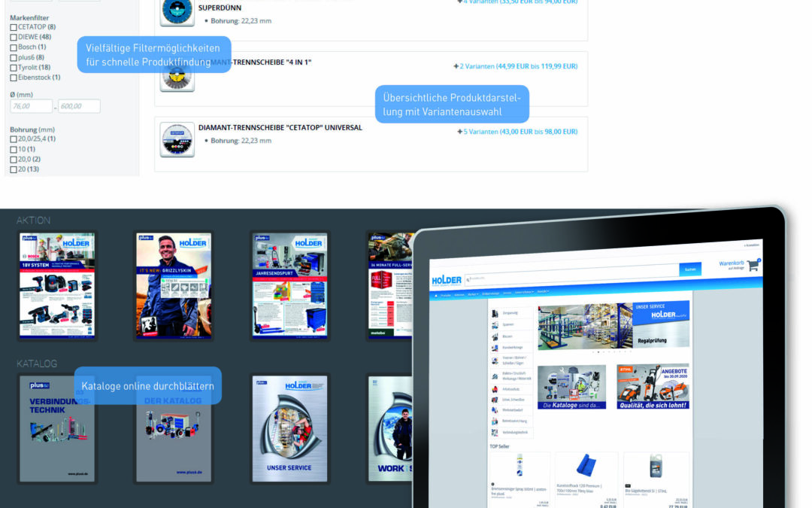Tick the CETATOP (8) brand filter
The width and height of the screenshot is (812, 508).
(x=14, y=27)
